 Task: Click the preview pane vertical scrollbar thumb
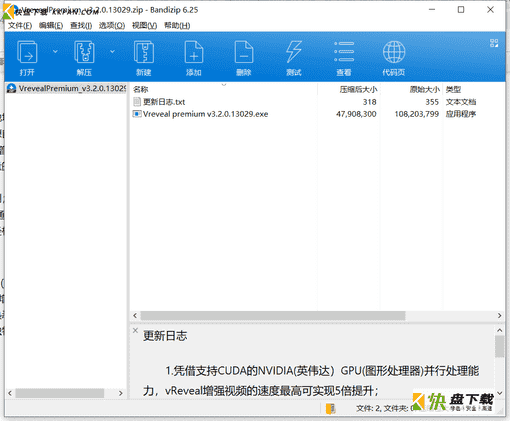499,346
